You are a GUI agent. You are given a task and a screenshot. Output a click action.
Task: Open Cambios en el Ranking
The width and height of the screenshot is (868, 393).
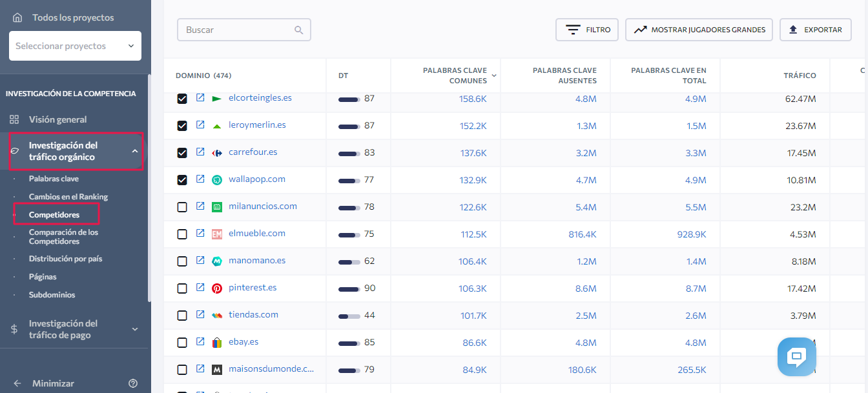[x=68, y=197]
